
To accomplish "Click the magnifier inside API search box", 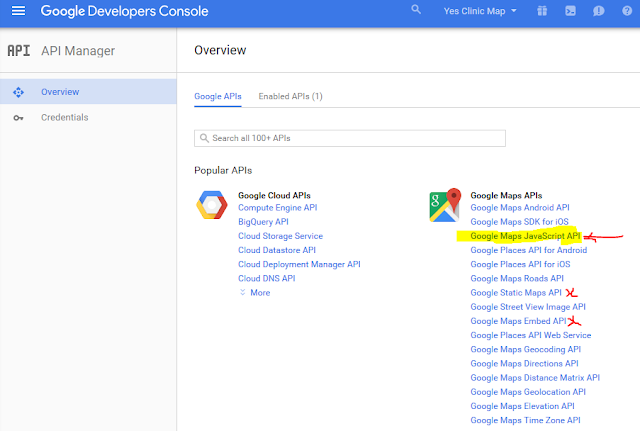I will point(204,138).
